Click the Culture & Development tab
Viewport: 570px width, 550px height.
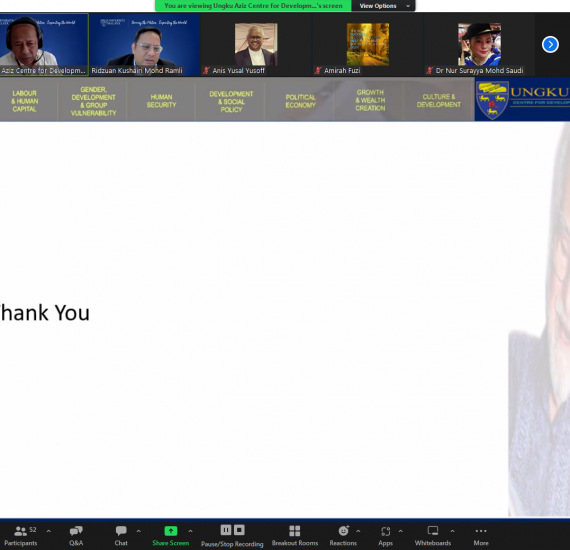coord(439,101)
